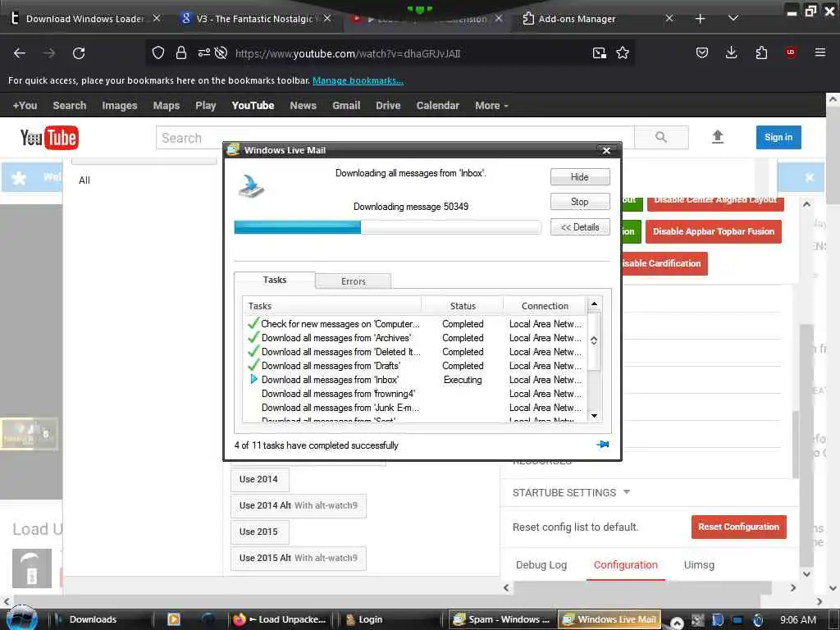Open Gmail in the Google bar

[x=346, y=106]
